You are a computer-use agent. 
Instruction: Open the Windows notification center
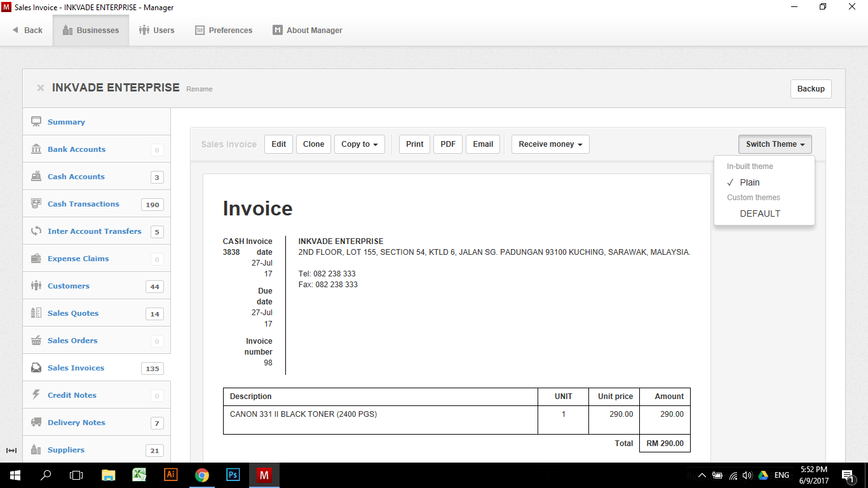848,475
